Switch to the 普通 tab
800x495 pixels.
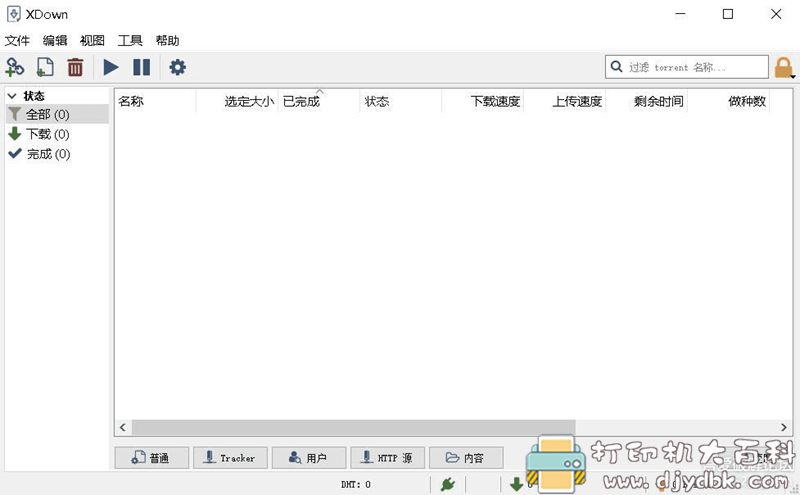click(152, 458)
